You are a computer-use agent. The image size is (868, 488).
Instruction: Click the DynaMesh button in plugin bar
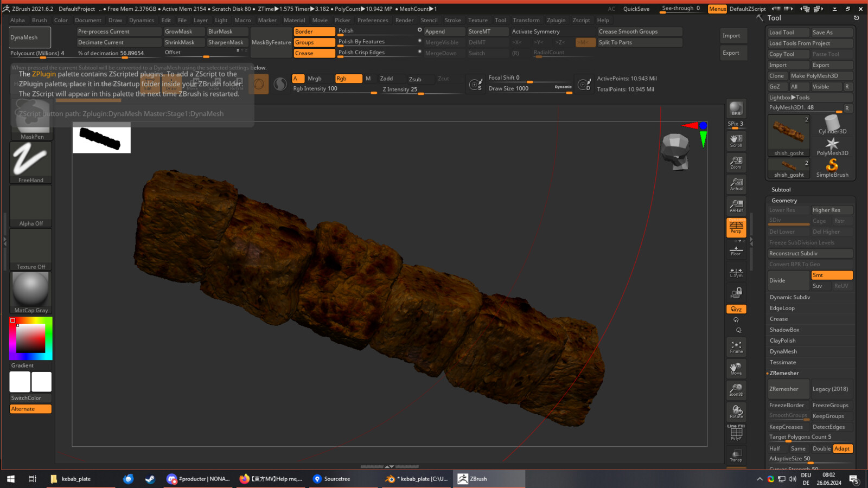click(x=30, y=37)
